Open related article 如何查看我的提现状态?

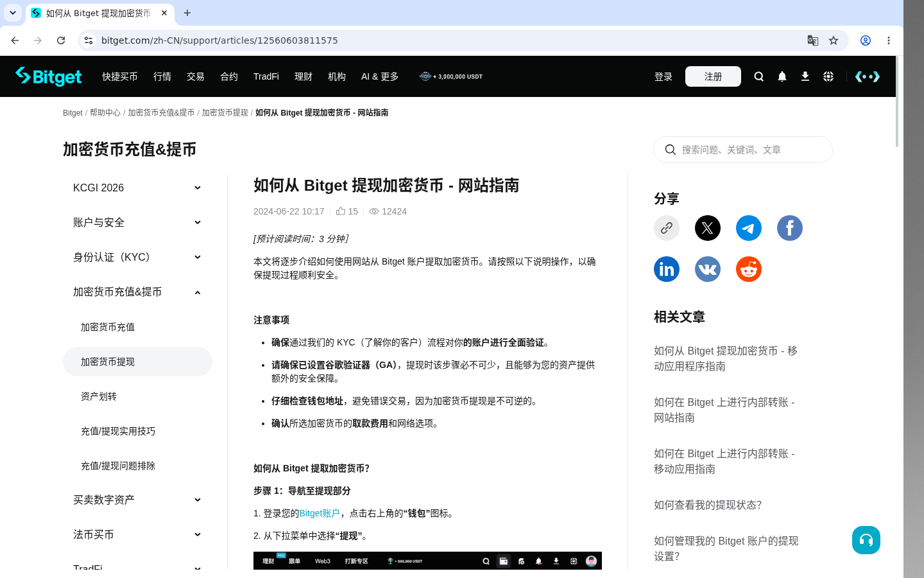(708, 505)
